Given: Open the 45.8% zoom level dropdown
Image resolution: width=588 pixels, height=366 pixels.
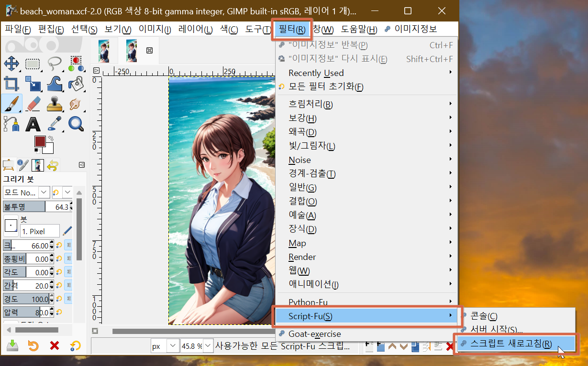Looking at the screenshot, I should (x=196, y=346).
